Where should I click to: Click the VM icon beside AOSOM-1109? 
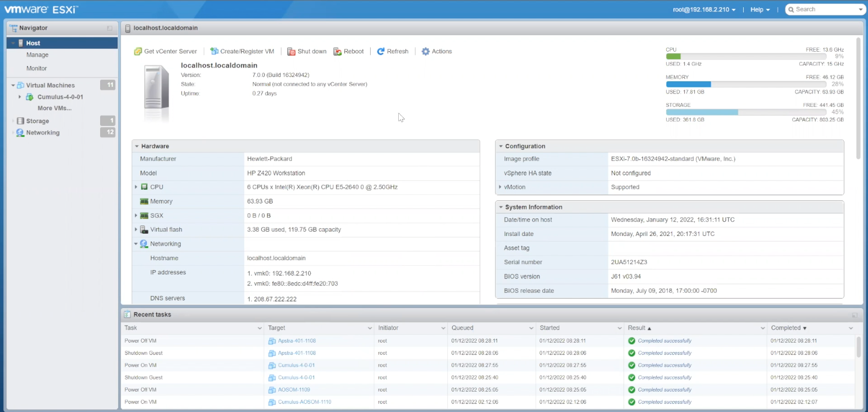pos(272,390)
